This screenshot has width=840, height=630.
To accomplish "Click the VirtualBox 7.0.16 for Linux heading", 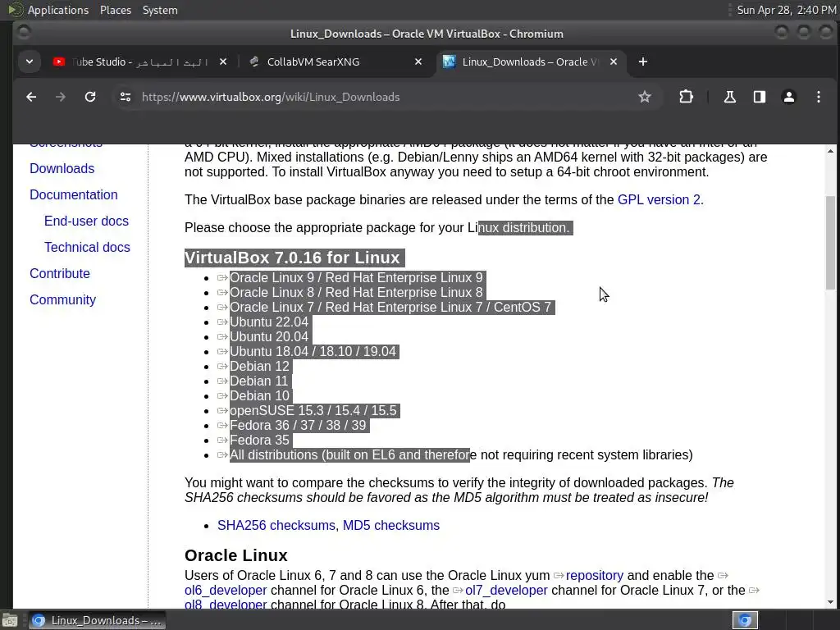I will click(x=292, y=258).
